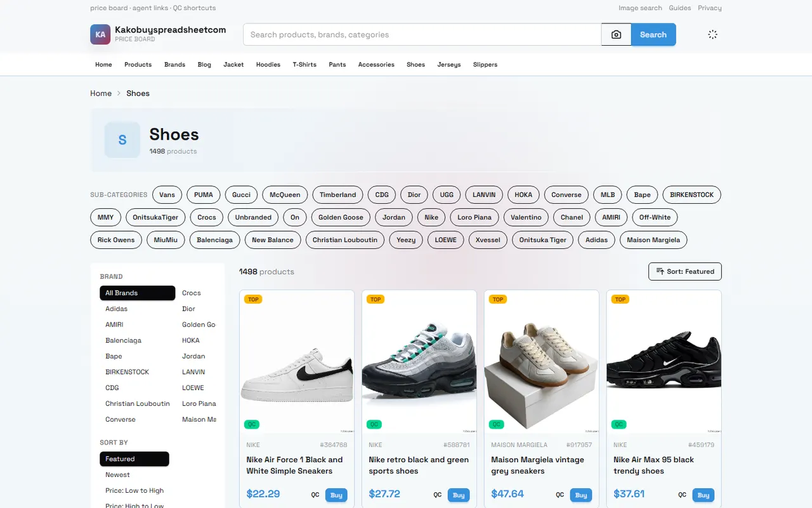Image resolution: width=812 pixels, height=508 pixels.
Task: Select the Maison Margiela sub-category chip
Action: pos(653,240)
